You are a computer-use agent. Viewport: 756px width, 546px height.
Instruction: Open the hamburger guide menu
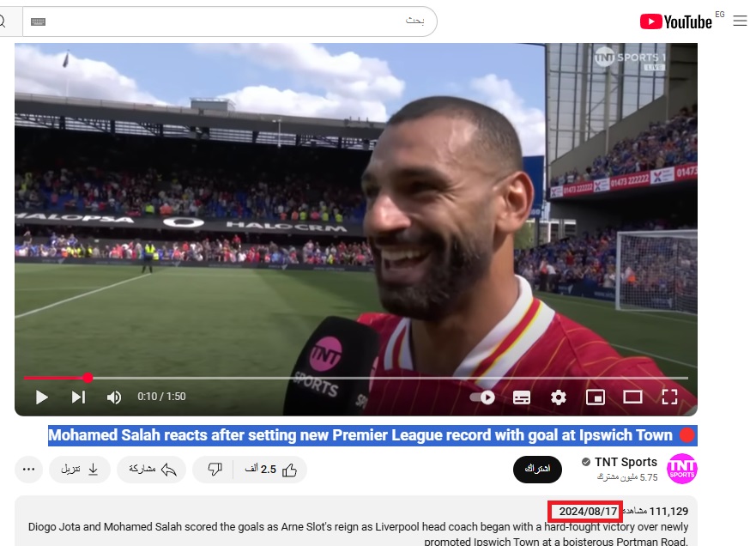coord(740,21)
